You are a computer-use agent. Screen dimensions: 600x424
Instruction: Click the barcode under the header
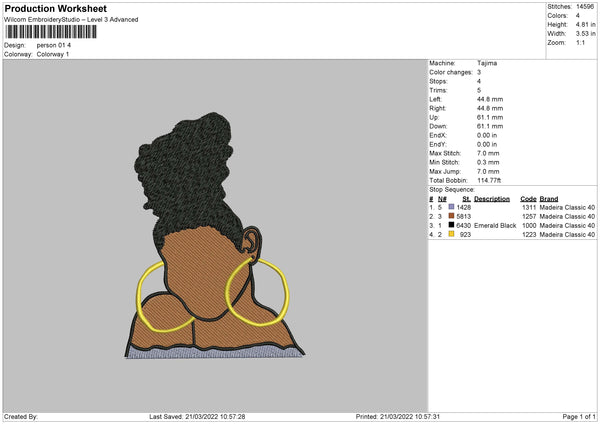(x=51, y=32)
